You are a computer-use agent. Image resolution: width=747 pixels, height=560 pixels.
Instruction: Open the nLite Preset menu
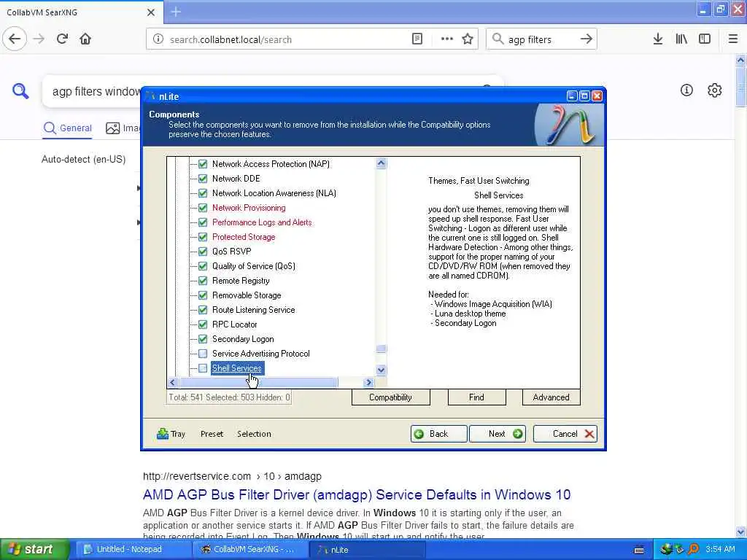coord(212,434)
